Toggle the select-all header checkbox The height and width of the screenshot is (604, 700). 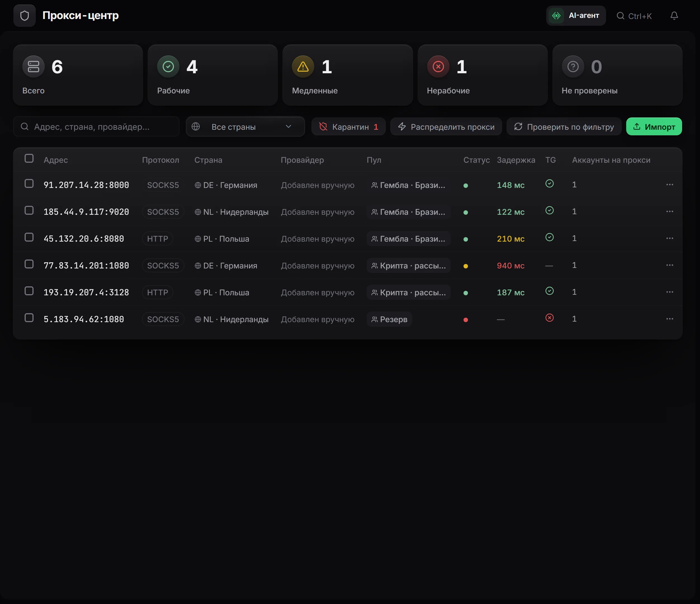coord(29,159)
